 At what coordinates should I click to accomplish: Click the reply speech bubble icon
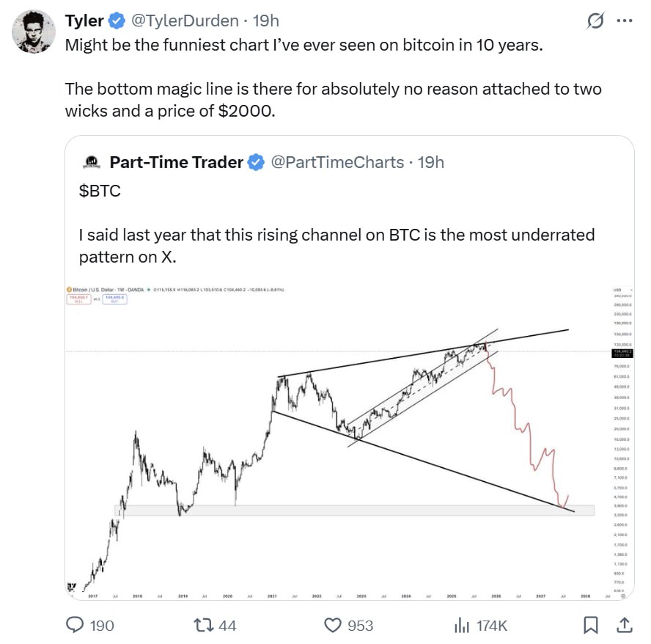(76, 625)
